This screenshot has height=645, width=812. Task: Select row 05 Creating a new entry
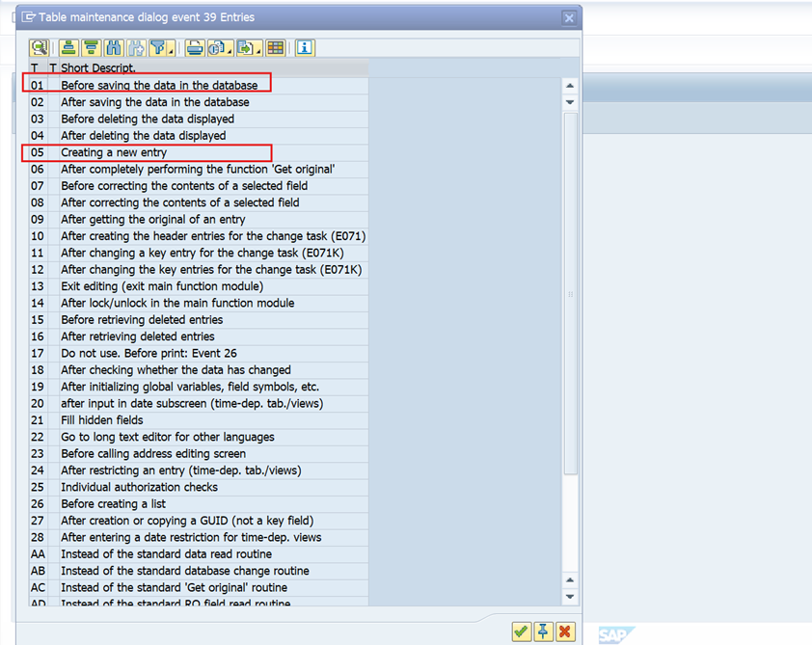114,152
